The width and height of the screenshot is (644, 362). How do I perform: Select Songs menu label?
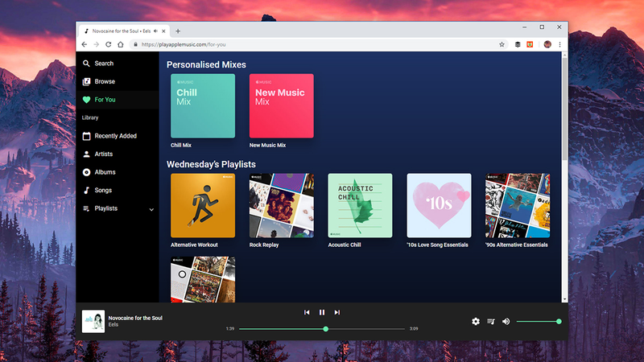(x=103, y=191)
